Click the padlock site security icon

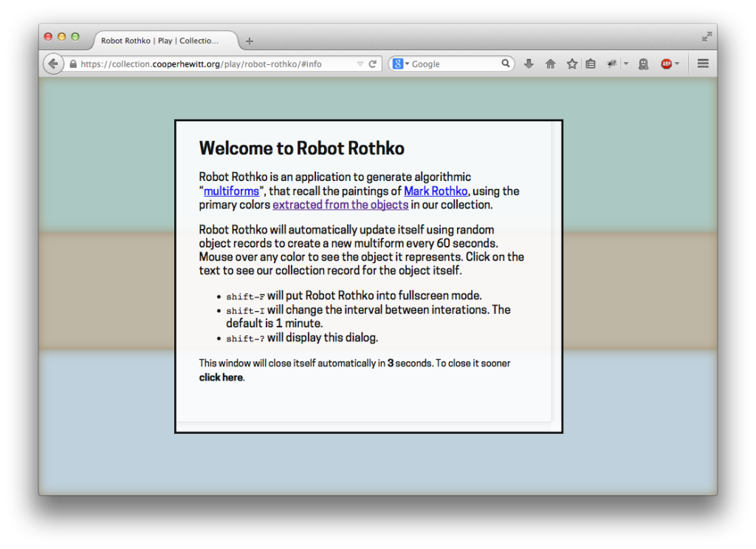[x=73, y=64]
